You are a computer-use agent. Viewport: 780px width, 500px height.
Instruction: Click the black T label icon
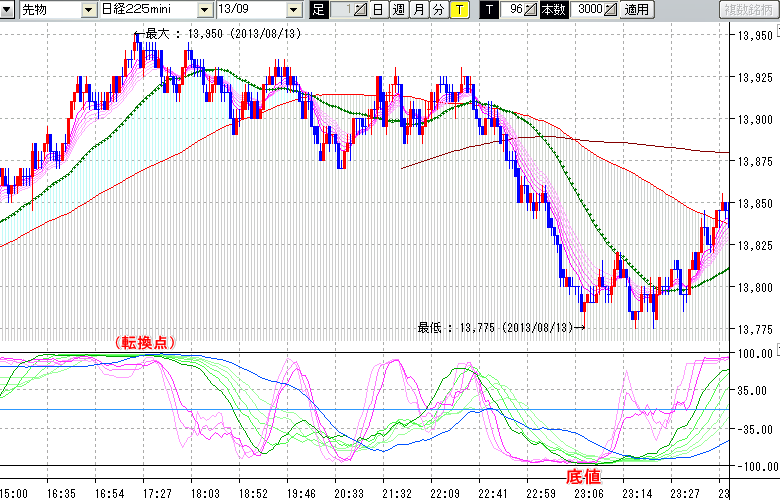click(x=489, y=10)
